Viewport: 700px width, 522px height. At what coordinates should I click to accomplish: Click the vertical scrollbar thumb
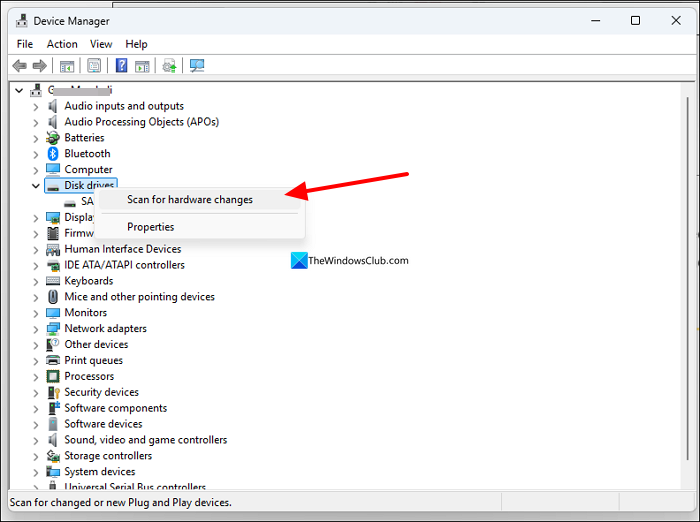(688, 278)
